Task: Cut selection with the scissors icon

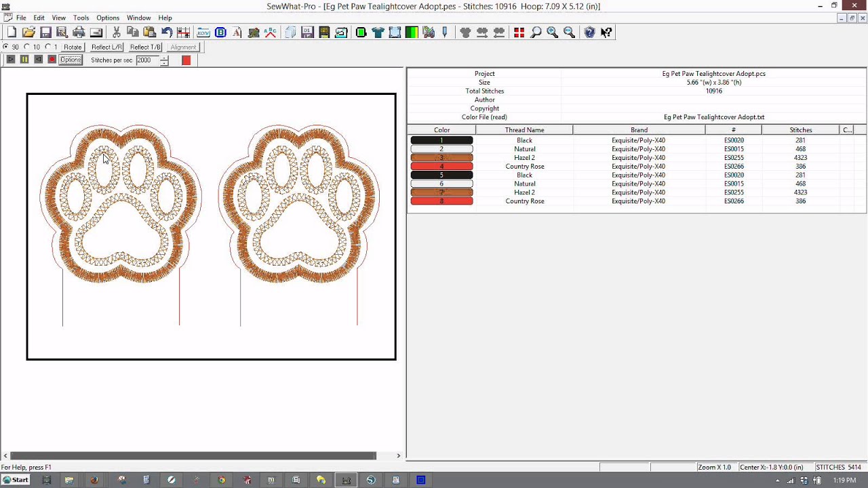Action: click(117, 32)
